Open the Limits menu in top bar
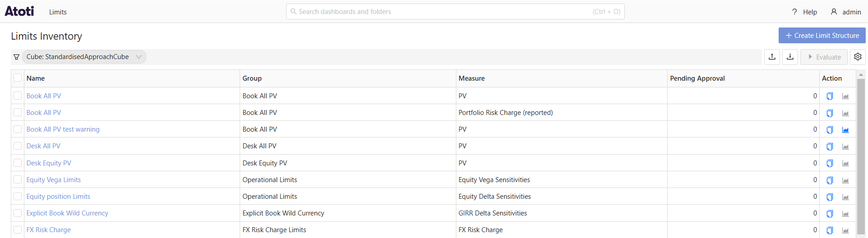 58,12
